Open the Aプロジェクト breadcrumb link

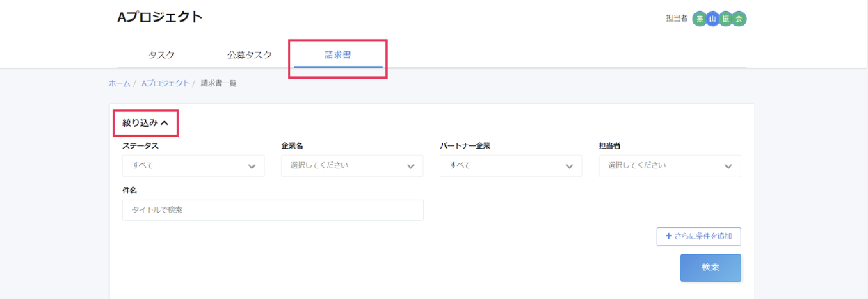click(x=166, y=83)
